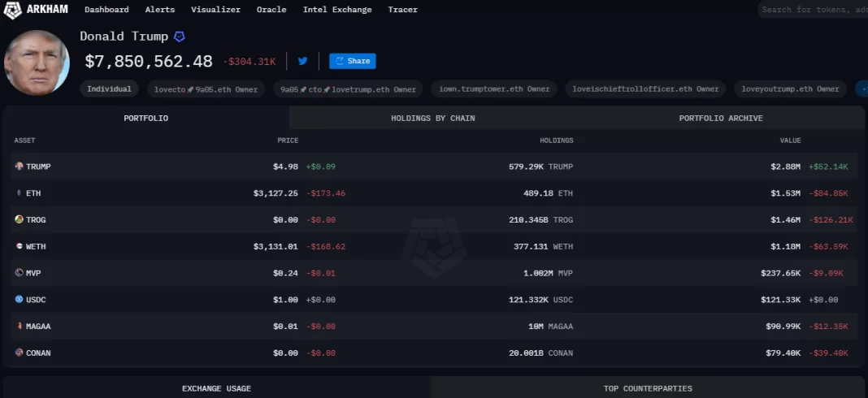The width and height of the screenshot is (868, 398).
Task: Click the iown.trumptower.eth Owner tag
Action: tap(493, 89)
